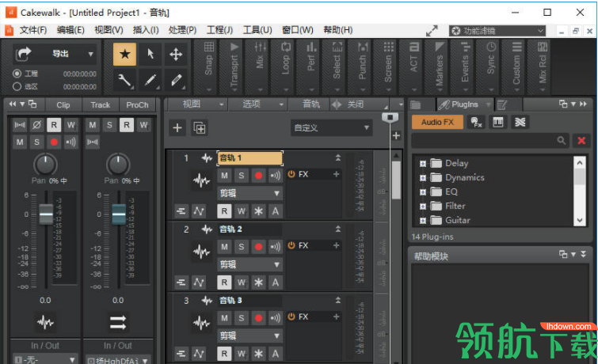The width and height of the screenshot is (598, 364).
Task: Expand the Snap module
Action: click(x=208, y=67)
